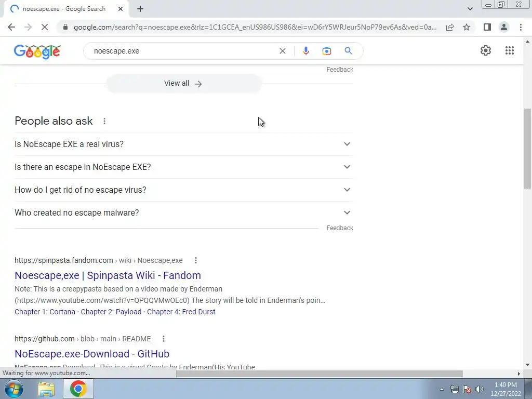Expand 'Who created no escape malware?'
This screenshot has height=399, width=532.
tap(183, 212)
